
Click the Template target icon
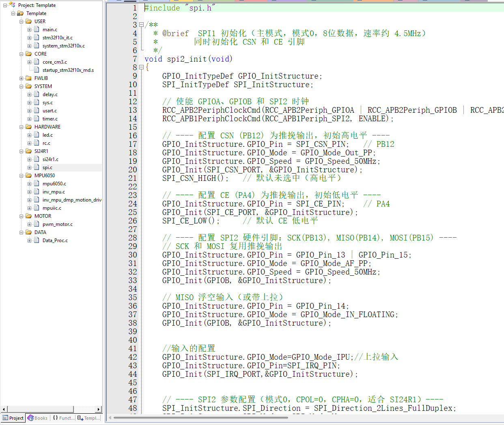coord(20,13)
